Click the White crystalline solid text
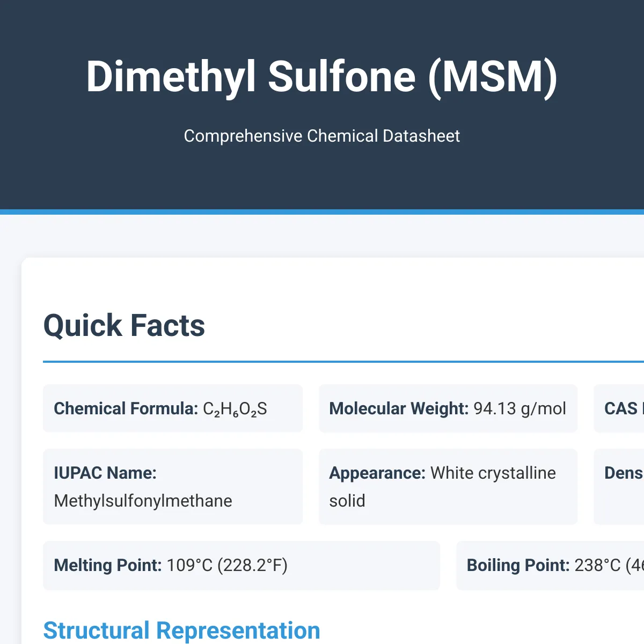 click(x=443, y=487)
